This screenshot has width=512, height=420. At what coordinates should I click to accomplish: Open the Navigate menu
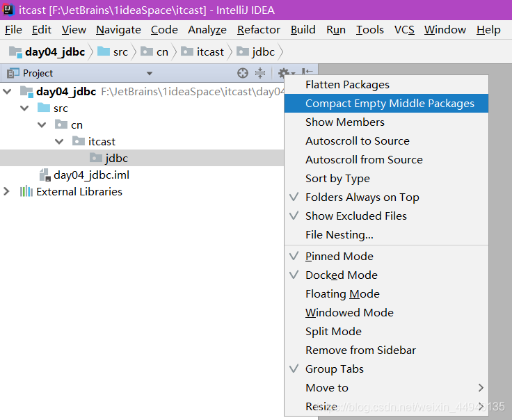[118, 30]
